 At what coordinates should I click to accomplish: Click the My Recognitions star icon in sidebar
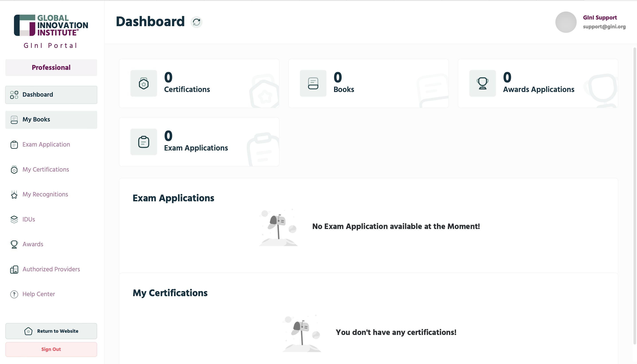14,194
